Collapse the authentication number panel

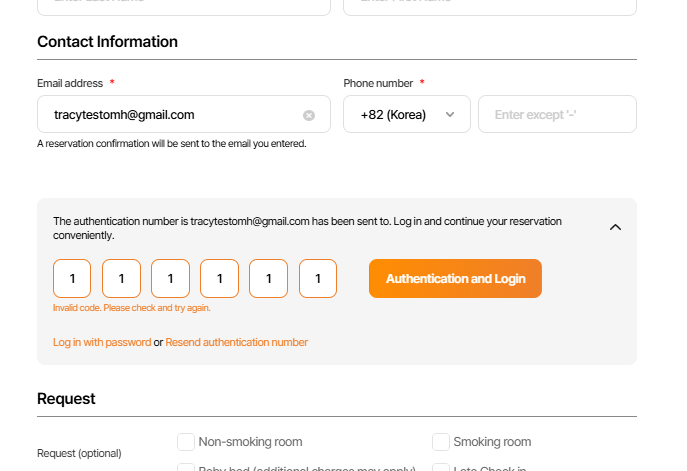(615, 227)
